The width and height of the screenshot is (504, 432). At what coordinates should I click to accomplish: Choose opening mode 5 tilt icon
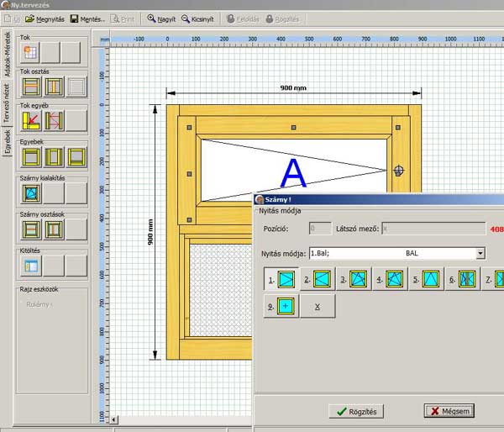[x=427, y=279]
